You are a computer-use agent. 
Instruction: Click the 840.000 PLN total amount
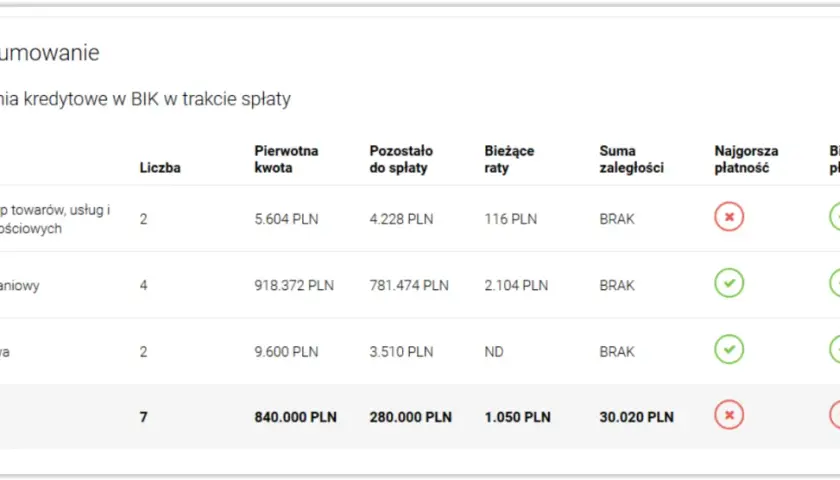[295, 417]
